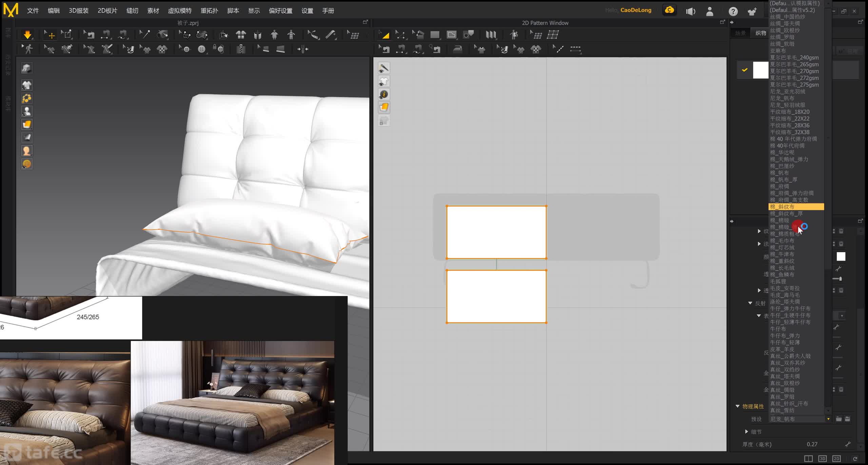The height and width of the screenshot is (465, 868).
Task: Toggle 3D-only view mode button
Action: [822, 459]
